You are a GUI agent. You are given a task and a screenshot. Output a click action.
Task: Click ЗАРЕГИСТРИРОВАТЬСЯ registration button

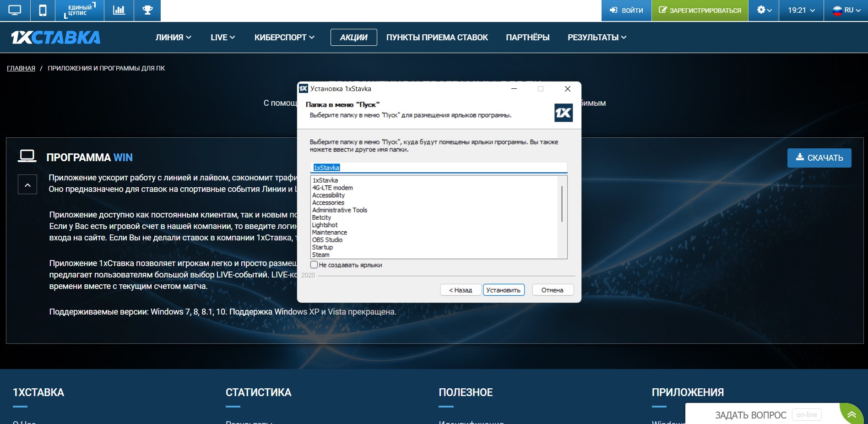[700, 10]
